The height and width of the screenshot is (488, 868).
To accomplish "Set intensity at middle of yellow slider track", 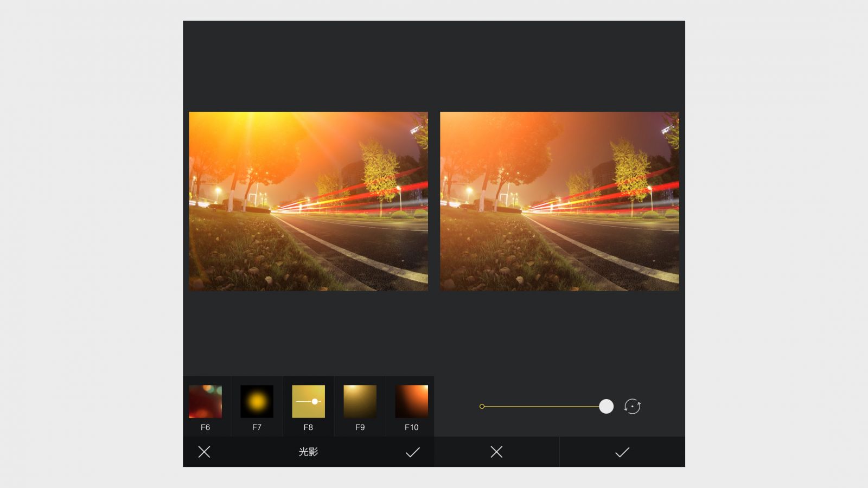I will pyautogui.click(x=542, y=406).
